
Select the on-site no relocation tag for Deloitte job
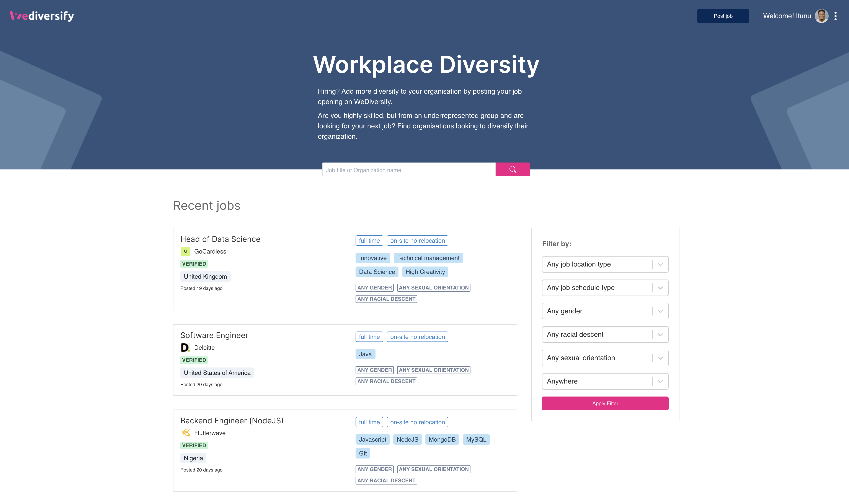pyautogui.click(x=417, y=337)
